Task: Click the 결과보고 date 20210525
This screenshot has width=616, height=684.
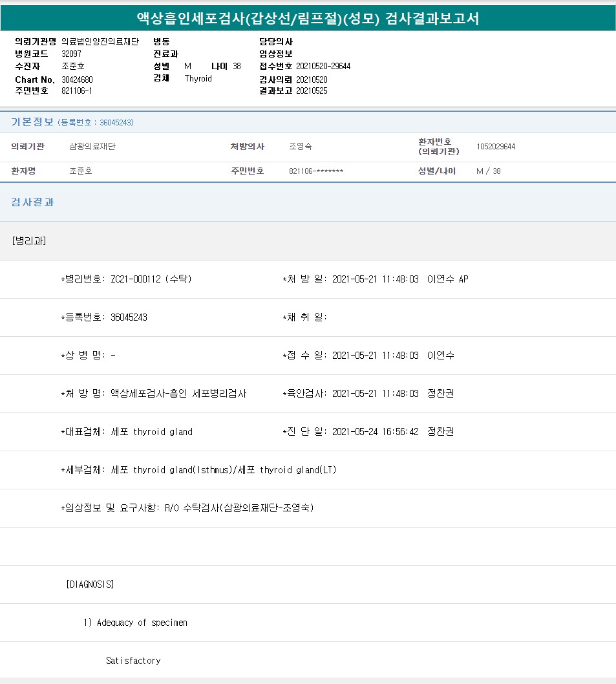Action: tap(312, 91)
